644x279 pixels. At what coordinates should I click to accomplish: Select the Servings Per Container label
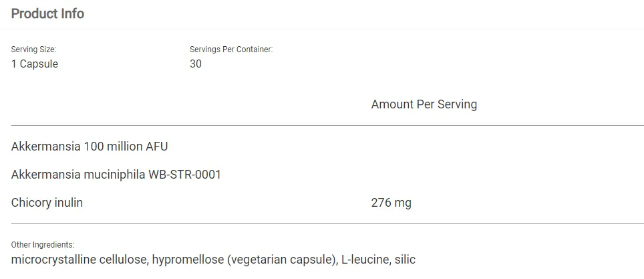[231, 50]
